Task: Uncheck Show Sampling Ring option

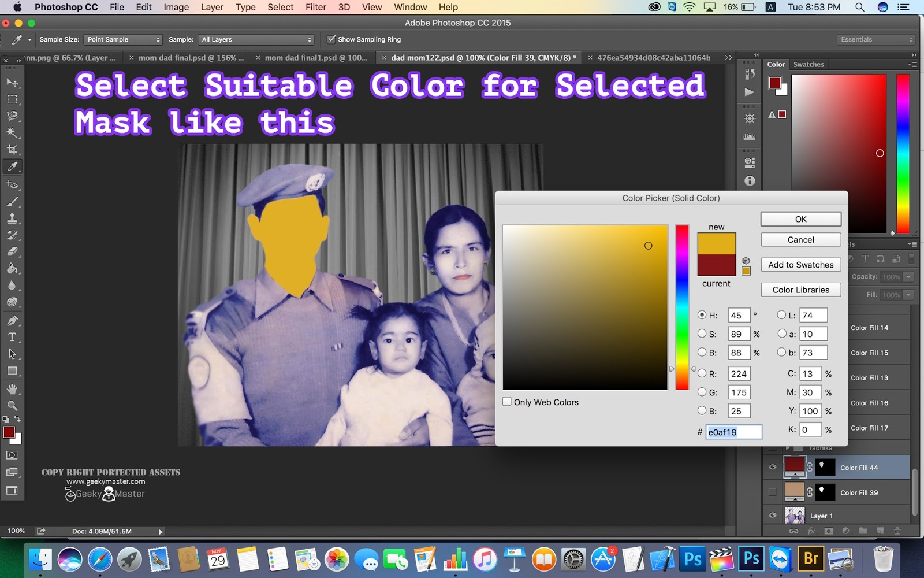Action: click(x=331, y=39)
